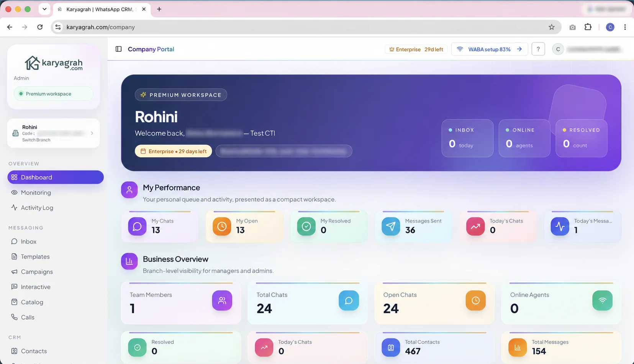
Task: Click the Open Chats clock icon
Action: tap(475, 300)
